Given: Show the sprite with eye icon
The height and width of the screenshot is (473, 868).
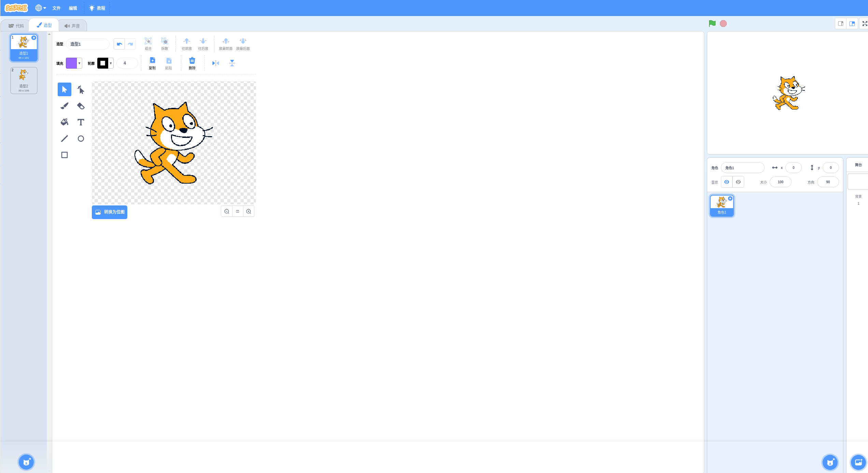Looking at the screenshot, I should click(x=727, y=182).
